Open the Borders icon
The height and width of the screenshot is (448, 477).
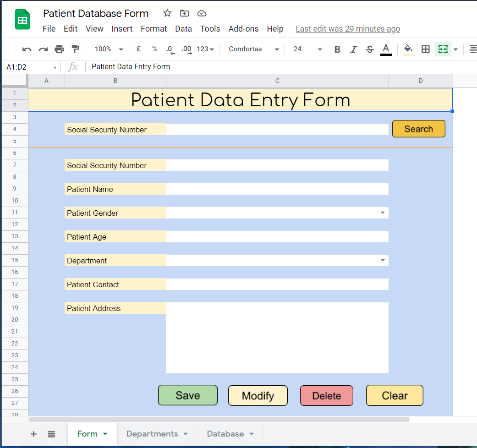click(x=425, y=49)
